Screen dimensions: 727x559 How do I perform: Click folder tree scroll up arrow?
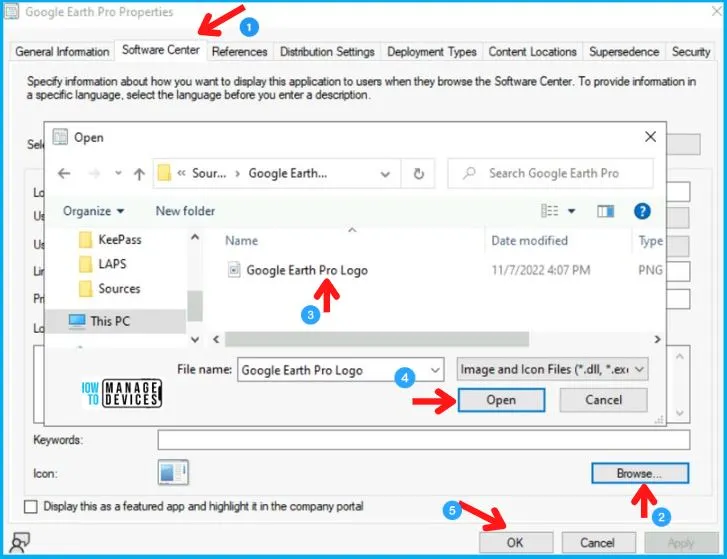click(195, 237)
